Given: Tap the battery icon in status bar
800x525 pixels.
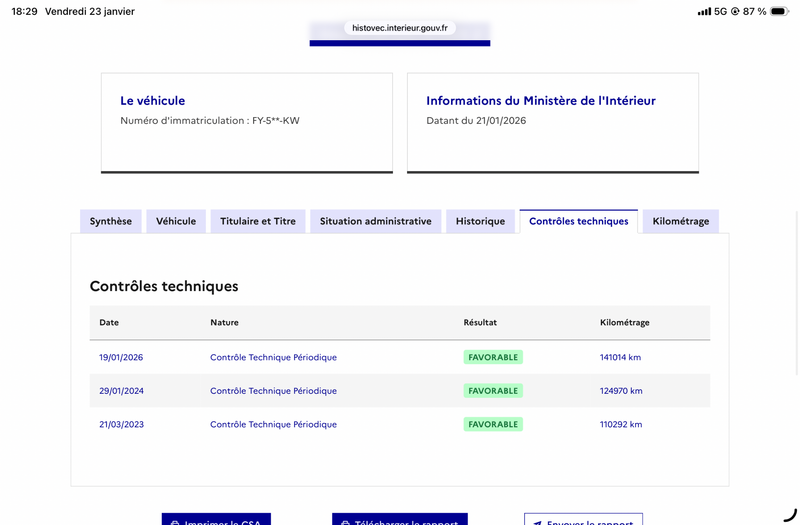Looking at the screenshot, I should pos(779,12).
